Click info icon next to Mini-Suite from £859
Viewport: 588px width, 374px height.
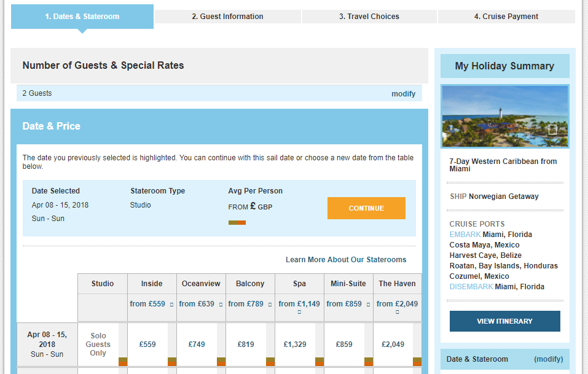coord(368,305)
